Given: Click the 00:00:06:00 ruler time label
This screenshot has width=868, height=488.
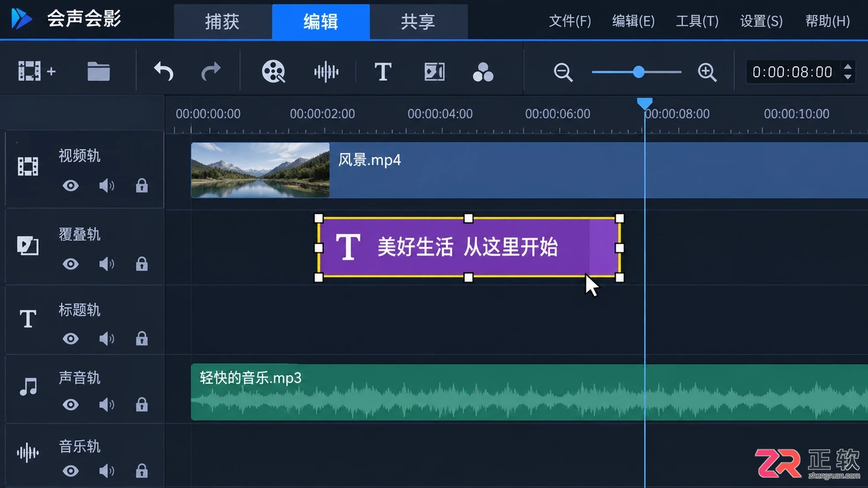Looking at the screenshot, I should pyautogui.click(x=558, y=114).
